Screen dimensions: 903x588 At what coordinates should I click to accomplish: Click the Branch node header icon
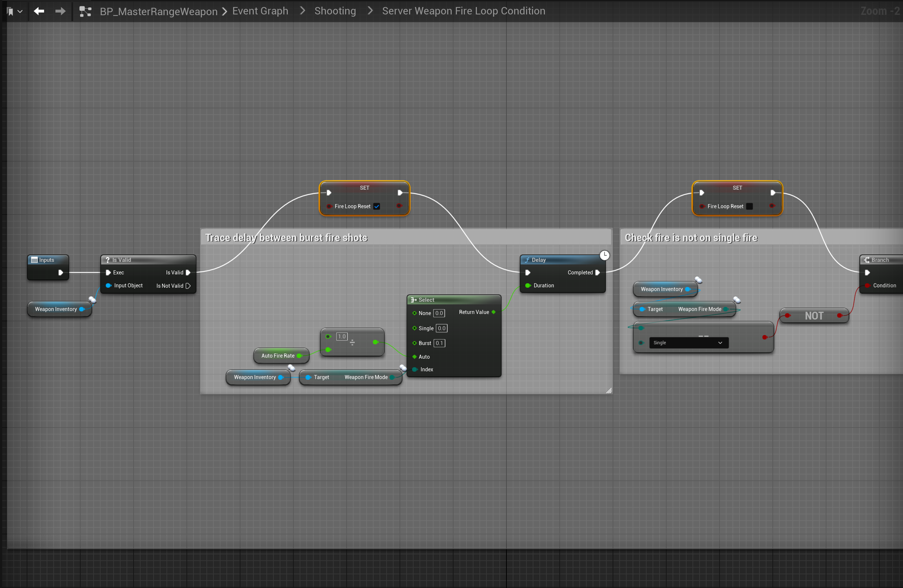867,260
